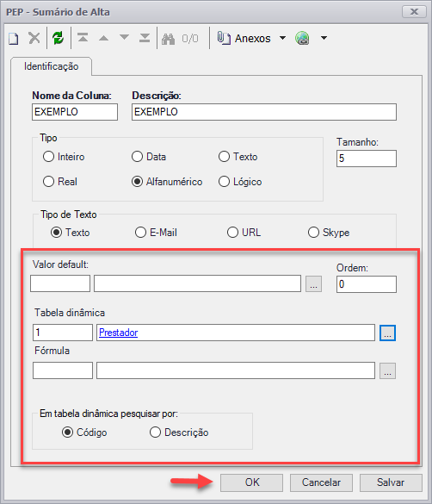This screenshot has height=504, width=432.
Task: Select the Inteiro type radio button
Action: click(x=48, y=157)
